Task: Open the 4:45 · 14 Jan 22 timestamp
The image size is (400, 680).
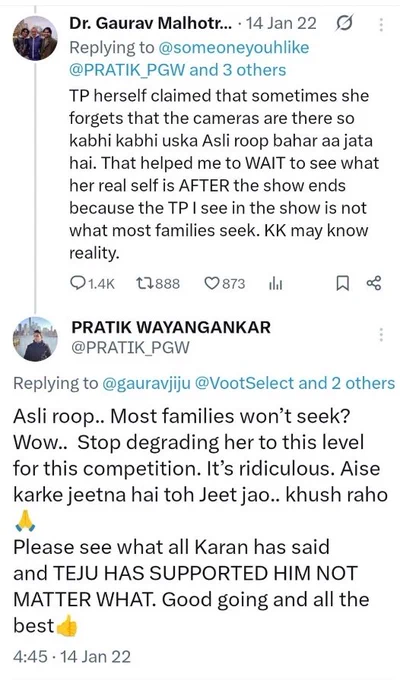Action: tap(72, 656)
